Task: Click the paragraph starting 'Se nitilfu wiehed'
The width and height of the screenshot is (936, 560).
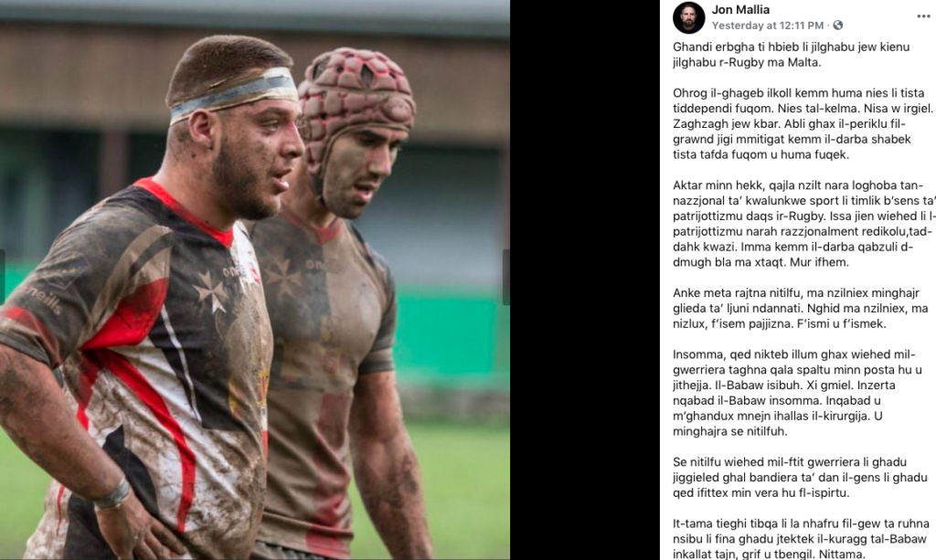Action: pyautogui.click(x=800, y=477)
